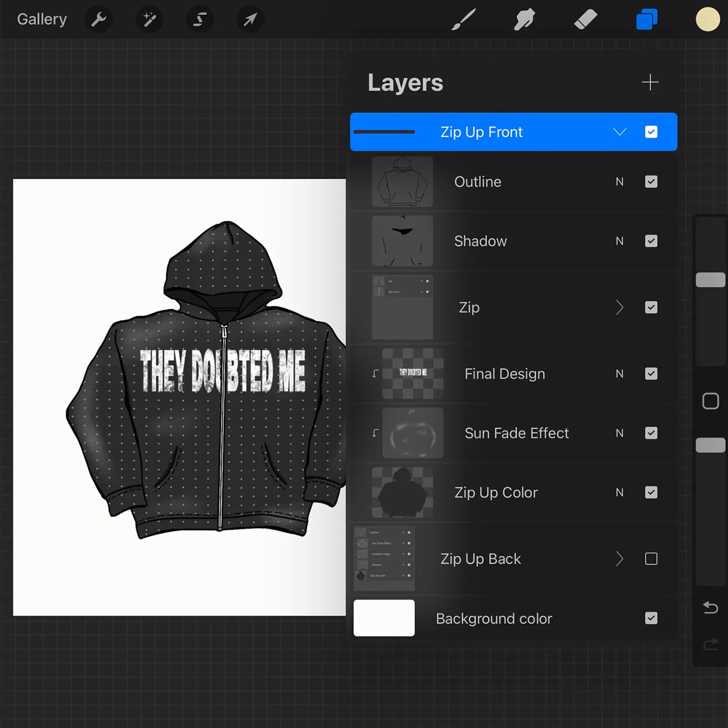Select the Adjustments magic wand tool
728x728 pixels.
point(149,19)
